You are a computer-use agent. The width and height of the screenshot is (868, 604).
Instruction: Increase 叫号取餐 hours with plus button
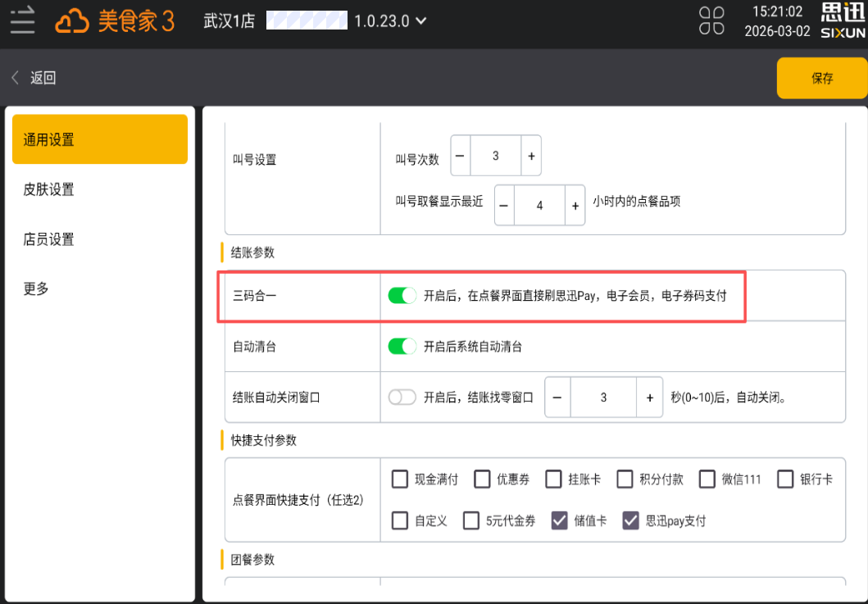tap(575, 206)
